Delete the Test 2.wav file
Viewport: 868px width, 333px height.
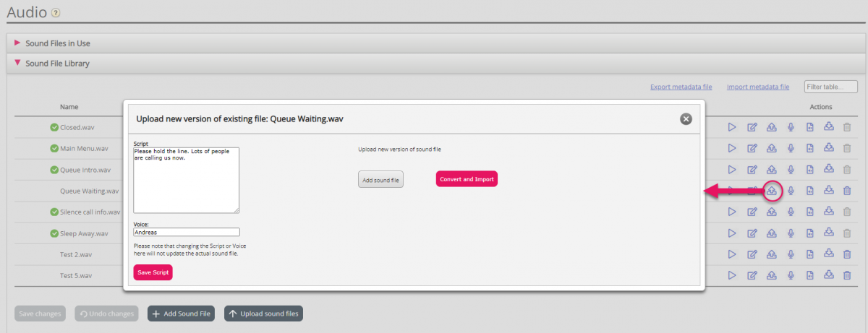pyautogui.click(x=847, y=254)
